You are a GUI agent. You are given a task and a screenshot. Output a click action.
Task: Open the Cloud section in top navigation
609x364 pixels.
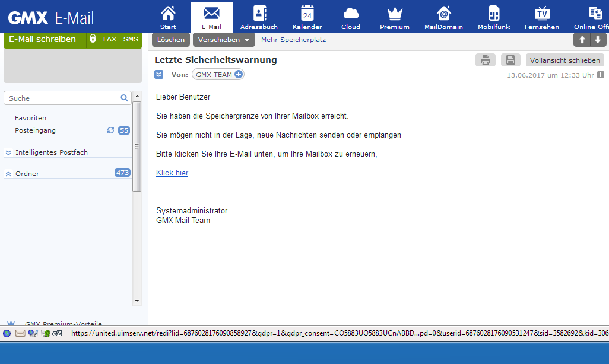point(351,17)
